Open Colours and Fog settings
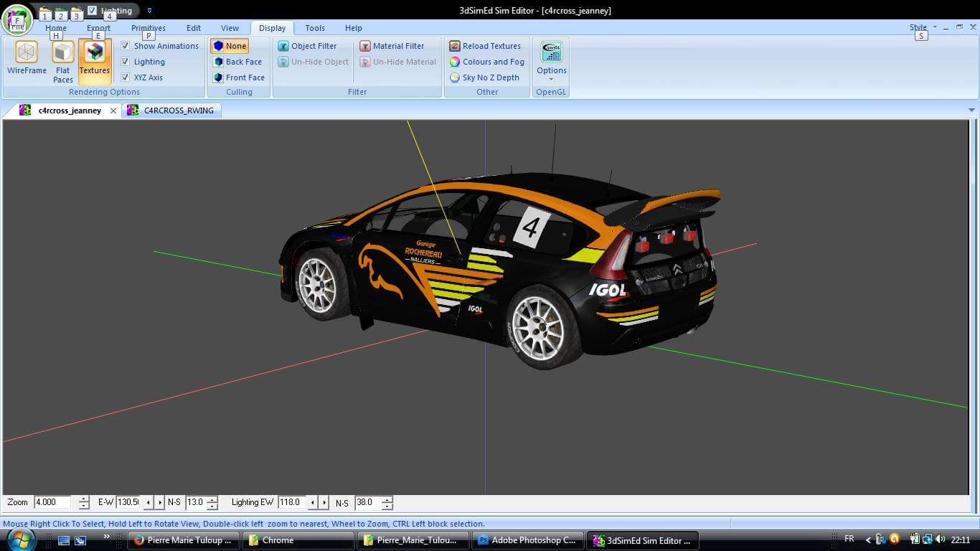The height and width of the screenshot is (551, 980). 486,62
